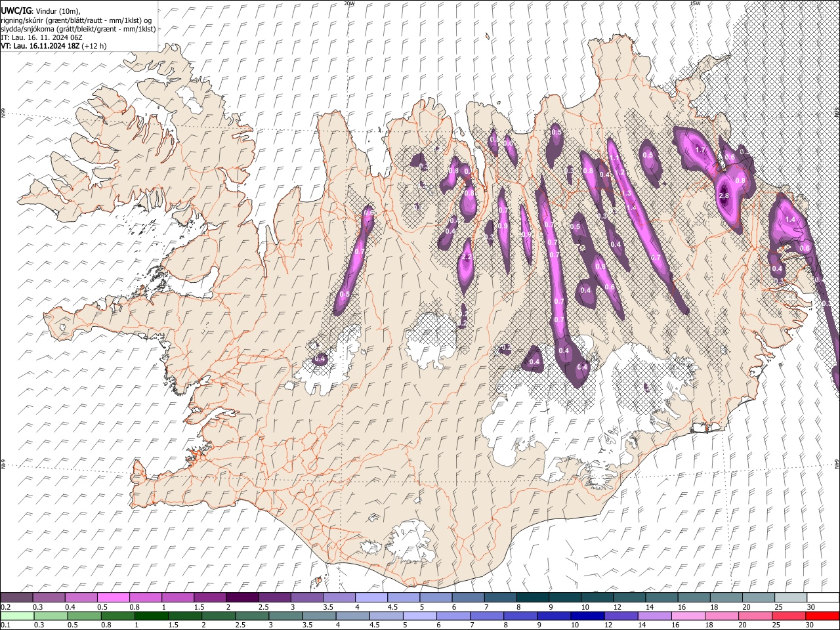Pick the lilac swatch labeled 14 in lower row
840x630 pixels.
click(654, 616)
